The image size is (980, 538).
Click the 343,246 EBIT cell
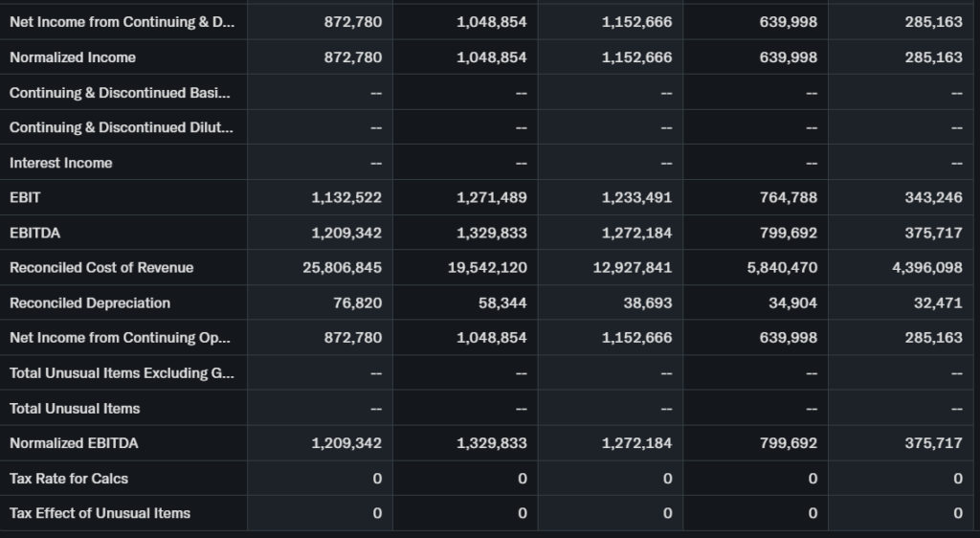pyautogui.click(x=933, y=197)
